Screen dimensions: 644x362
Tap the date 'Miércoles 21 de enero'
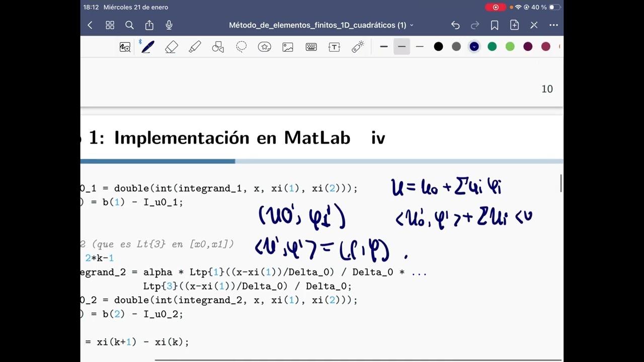click(x=136, y=7)
